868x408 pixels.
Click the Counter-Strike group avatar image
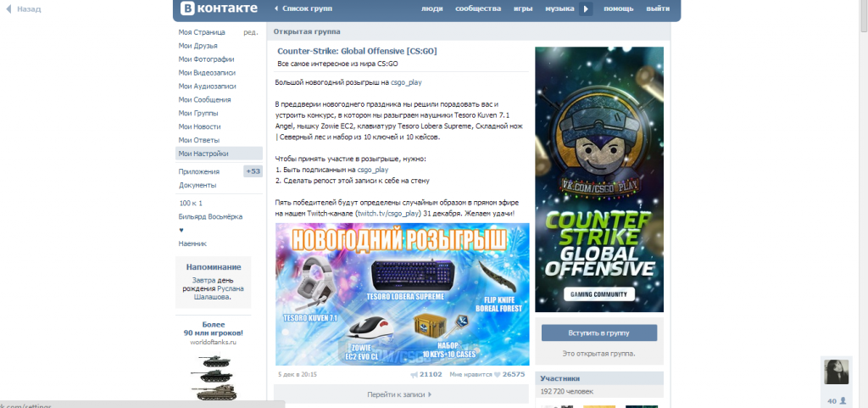point(599,179)
